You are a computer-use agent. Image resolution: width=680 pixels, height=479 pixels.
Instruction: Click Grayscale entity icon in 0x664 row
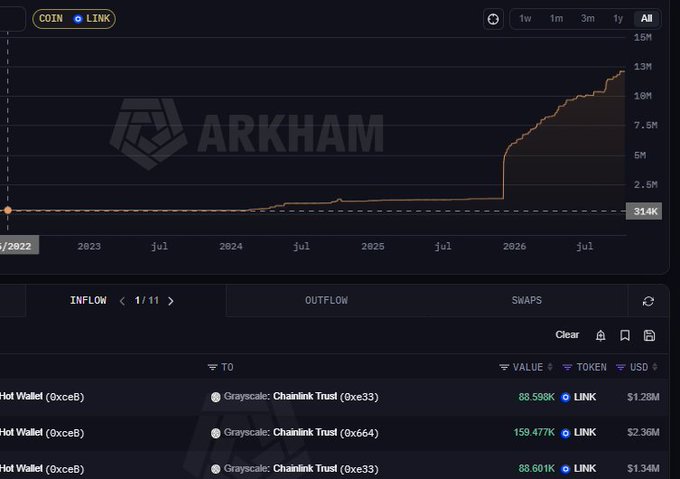click(x=216, y=433)
